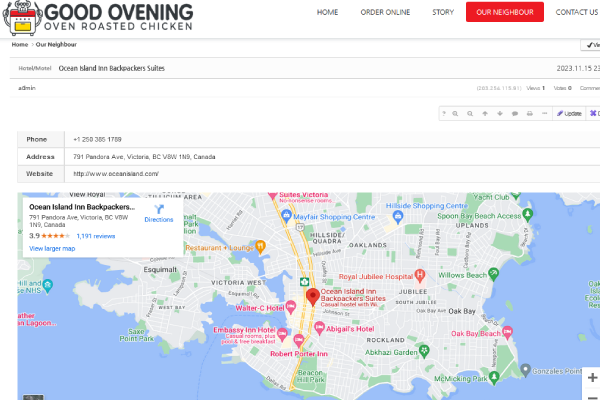The height and width of the screenshot is (400, 600).
Task: Click the Home breadcrumb link
Action: [x=20, y=44]
